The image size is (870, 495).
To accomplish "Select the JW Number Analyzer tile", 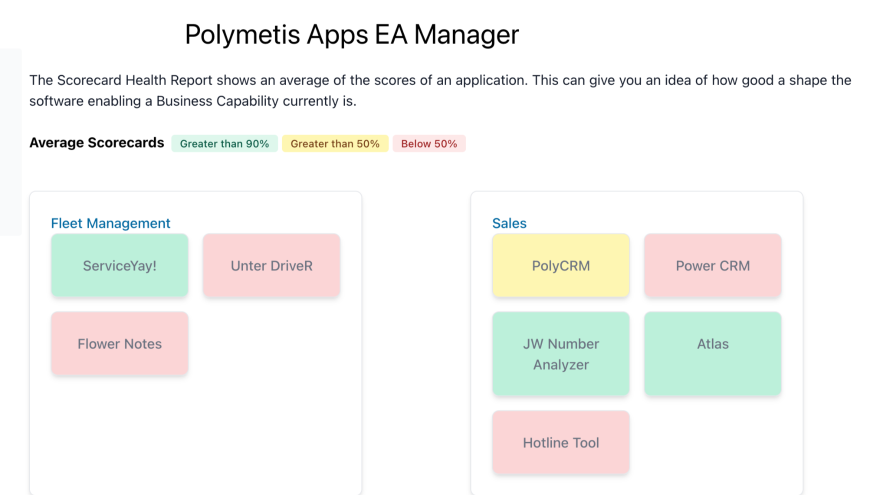I will coord(561,354).
